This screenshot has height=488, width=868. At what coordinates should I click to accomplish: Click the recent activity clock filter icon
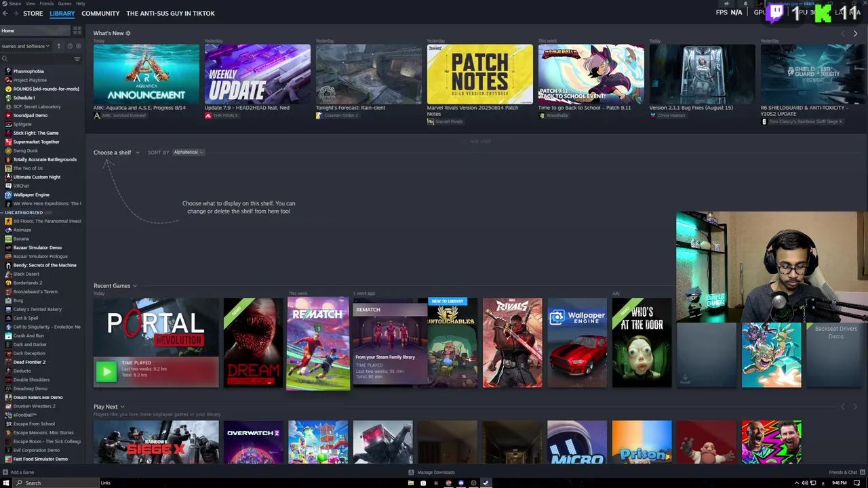(x=69, y=46)
